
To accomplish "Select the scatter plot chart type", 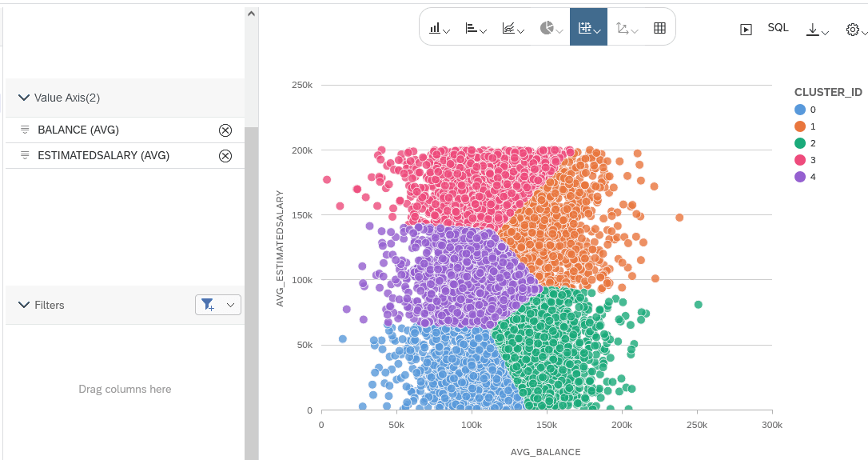I will click(584, 28).
